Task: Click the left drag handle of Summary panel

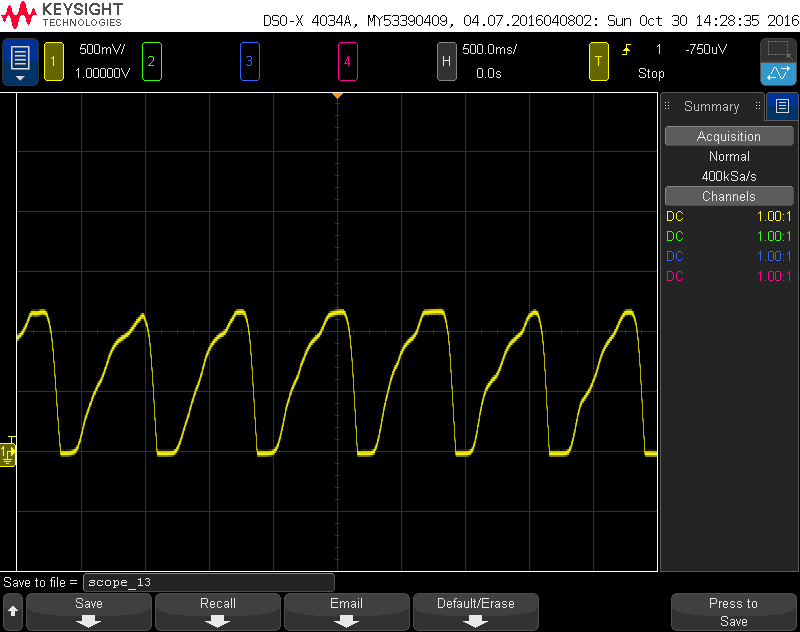Action: click(667, 106)
